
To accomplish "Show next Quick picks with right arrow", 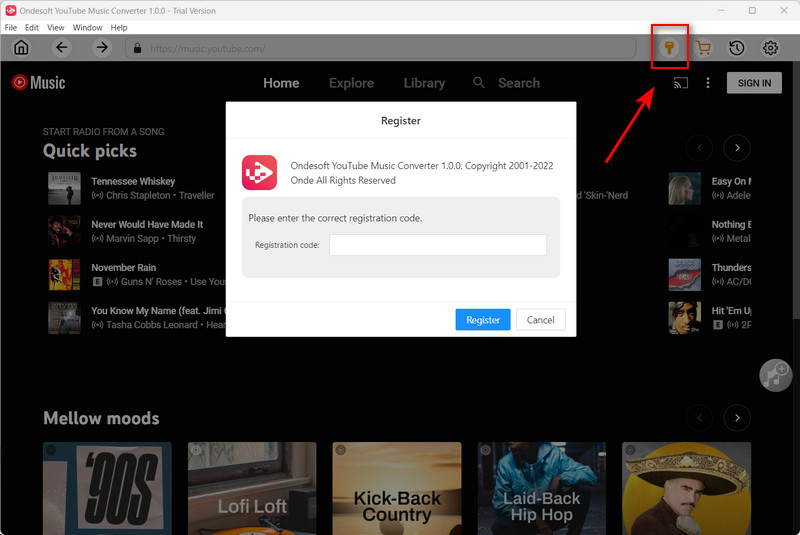I will tap(737, 148).
